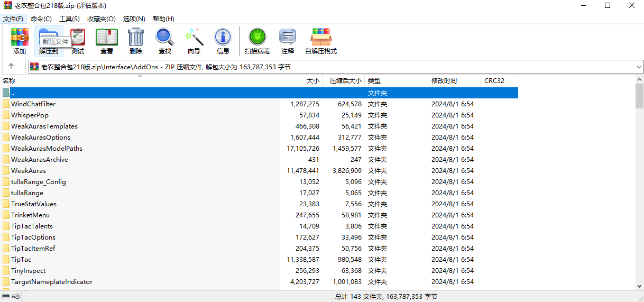Select the TrueStatValues row
644x302 pixels.
point(259,204)
